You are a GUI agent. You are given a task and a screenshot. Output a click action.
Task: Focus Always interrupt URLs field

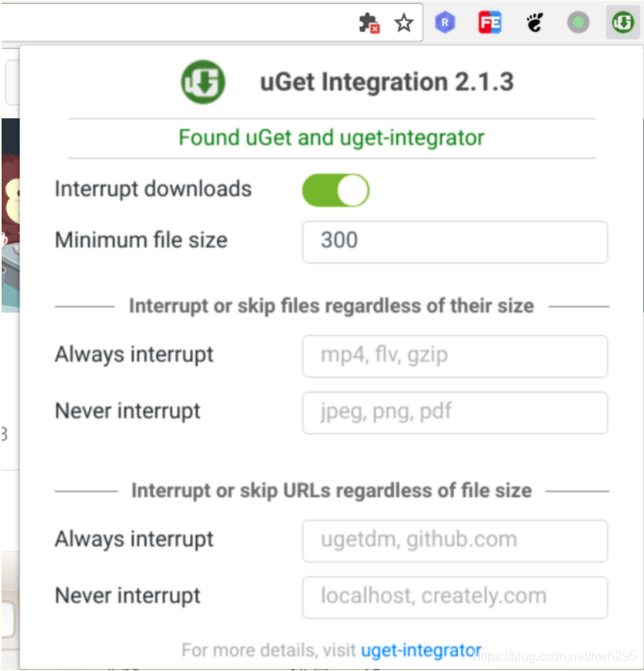point(455,541)
